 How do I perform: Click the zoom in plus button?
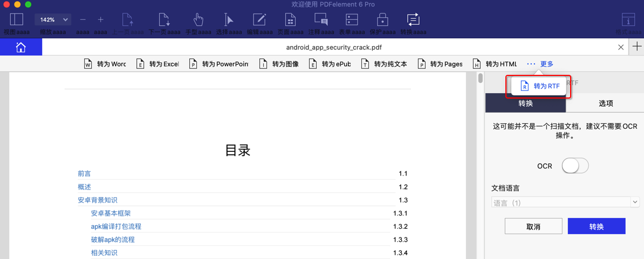(x=101, y=20)
